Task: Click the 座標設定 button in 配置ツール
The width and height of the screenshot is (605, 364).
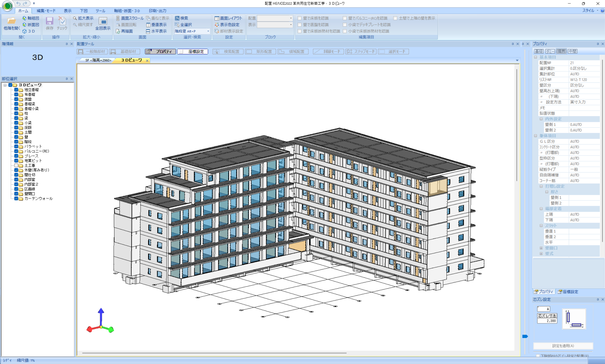Action: pos(193,52)
